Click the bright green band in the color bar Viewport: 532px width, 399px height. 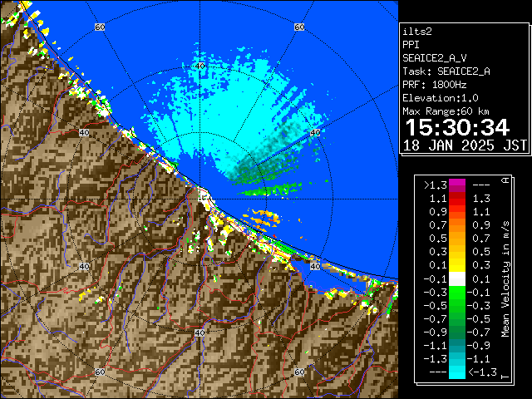[457, 293]
